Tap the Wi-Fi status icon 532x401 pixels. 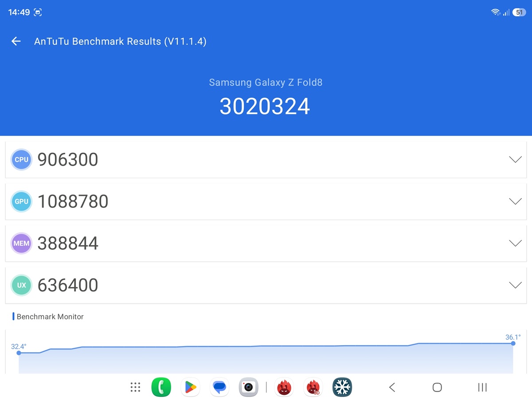(496, 12)
